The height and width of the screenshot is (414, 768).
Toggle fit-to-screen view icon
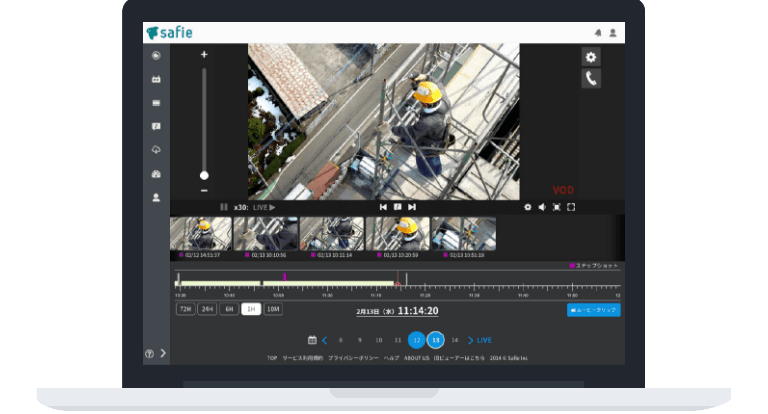(557, 207)
